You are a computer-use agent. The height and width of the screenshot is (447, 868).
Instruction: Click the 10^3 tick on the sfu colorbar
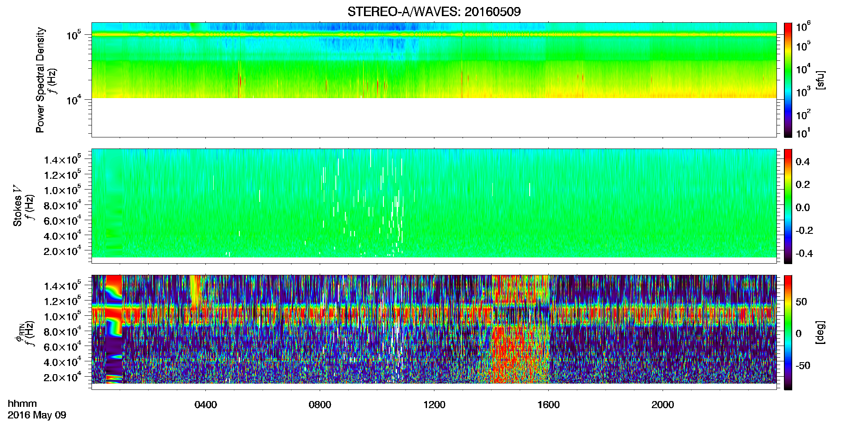(803, 91)
